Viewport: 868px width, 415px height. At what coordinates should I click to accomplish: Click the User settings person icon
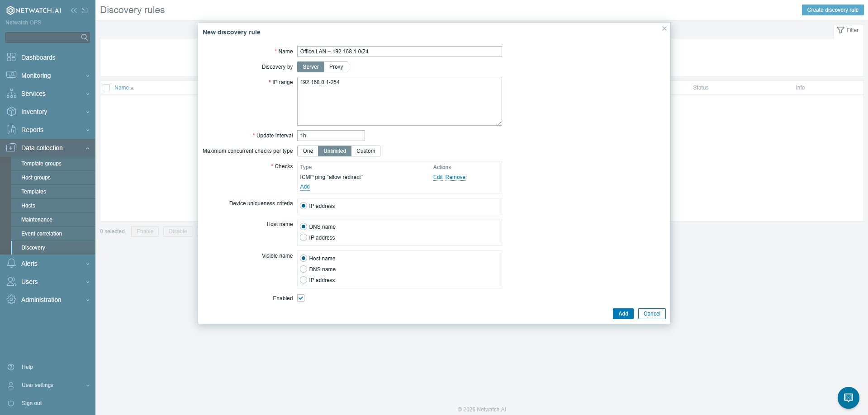click(x=11, y=385)
